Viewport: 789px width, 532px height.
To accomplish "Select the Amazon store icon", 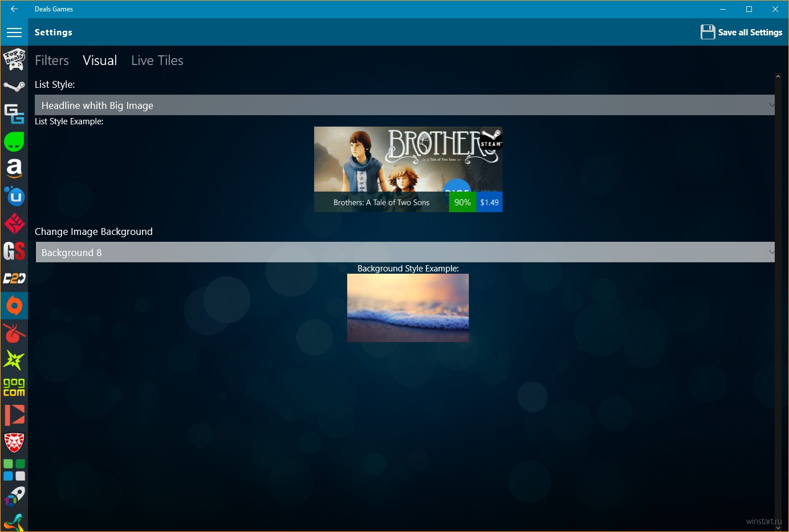I will click(x=14, y=169).
